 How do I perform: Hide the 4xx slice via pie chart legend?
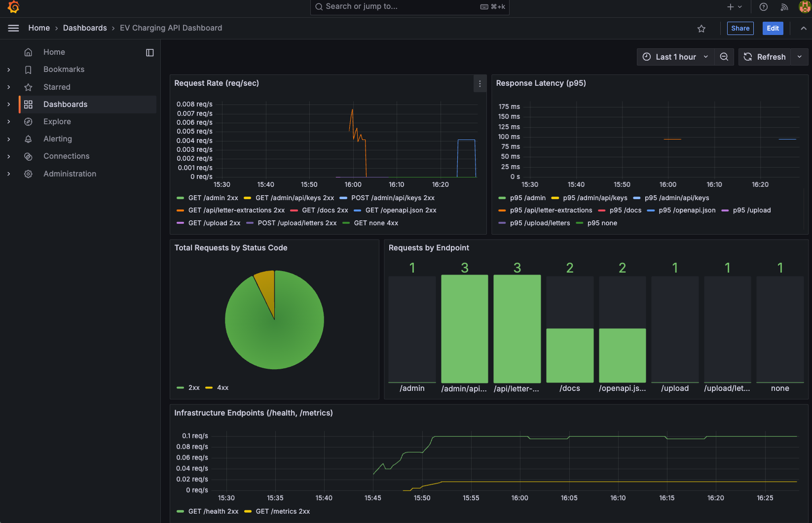pos(221,387)
